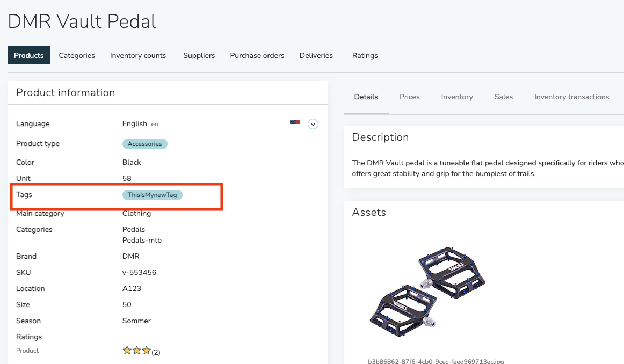Open the Suppliers tab

pos(199,55)
